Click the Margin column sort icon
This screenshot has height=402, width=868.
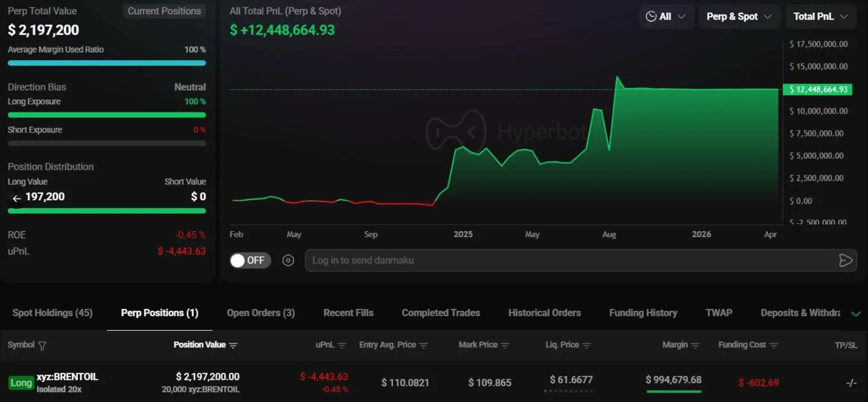click(695, 345)
